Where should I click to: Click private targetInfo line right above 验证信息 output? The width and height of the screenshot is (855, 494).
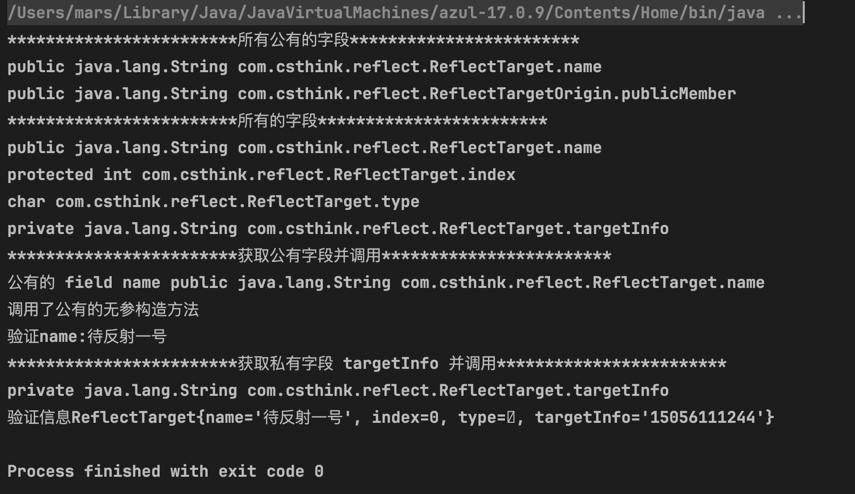[x=338, y=391]
